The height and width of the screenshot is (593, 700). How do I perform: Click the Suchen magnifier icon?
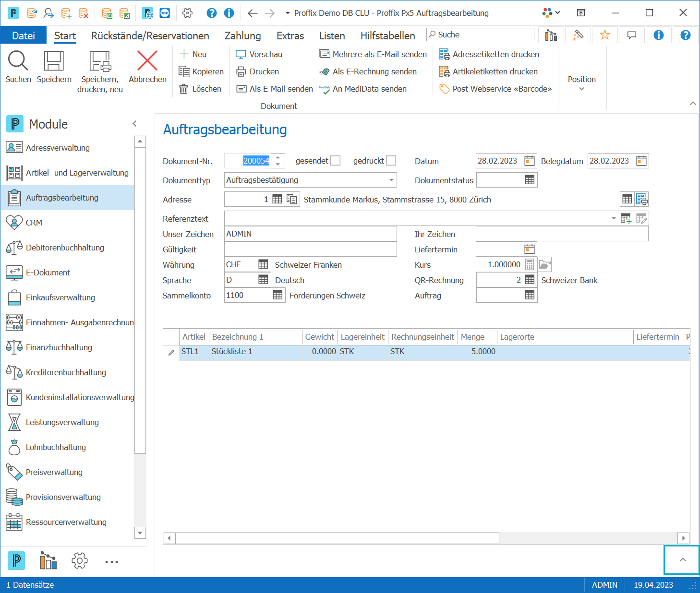click(x=18, y=61)
